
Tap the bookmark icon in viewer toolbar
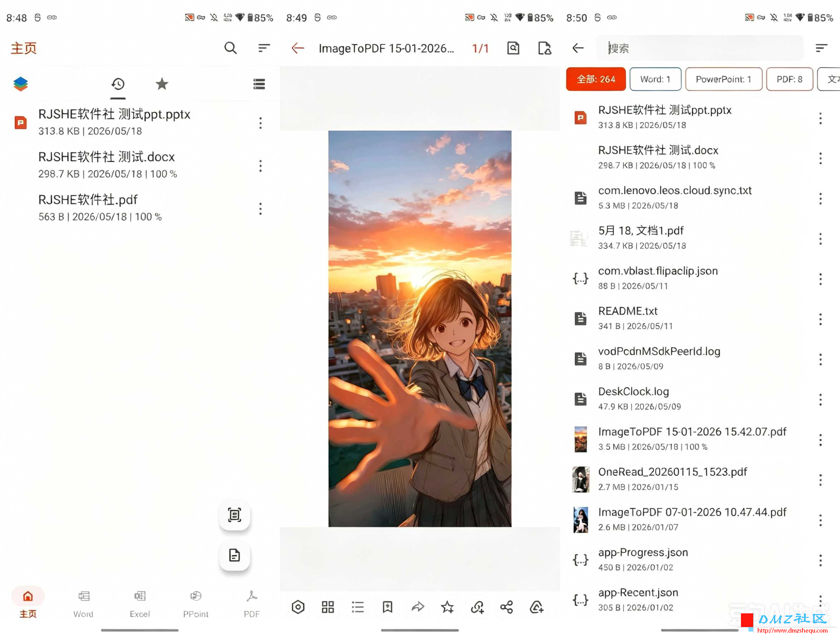click(x=388, y=607)
